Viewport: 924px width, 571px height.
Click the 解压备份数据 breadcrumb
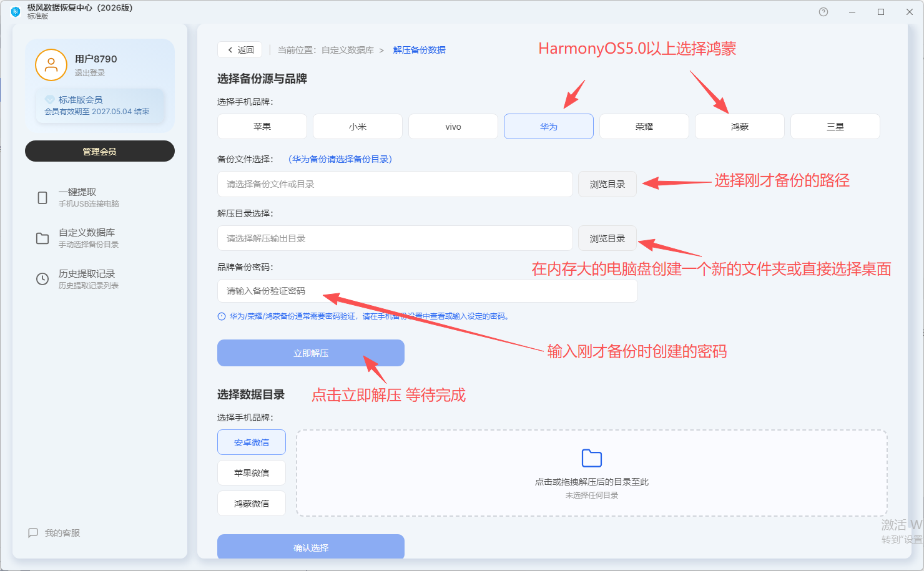[x=420, y=50]
